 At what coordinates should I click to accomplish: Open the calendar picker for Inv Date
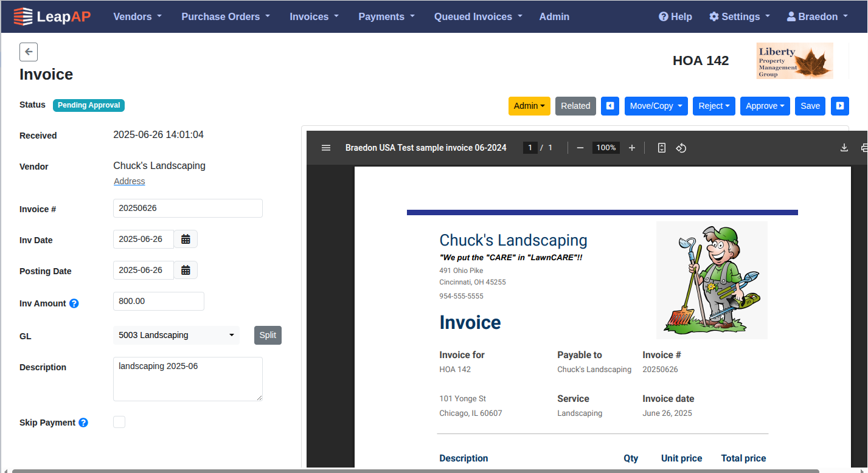pos(185,238)
